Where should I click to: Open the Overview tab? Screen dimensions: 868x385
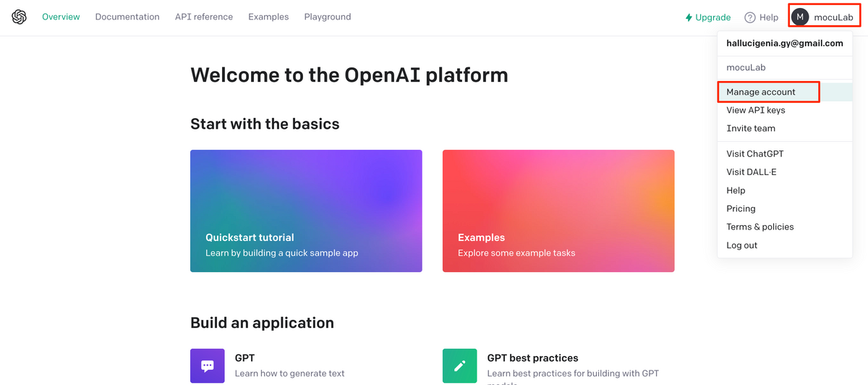pyautogui.click(x=61, y=17)
